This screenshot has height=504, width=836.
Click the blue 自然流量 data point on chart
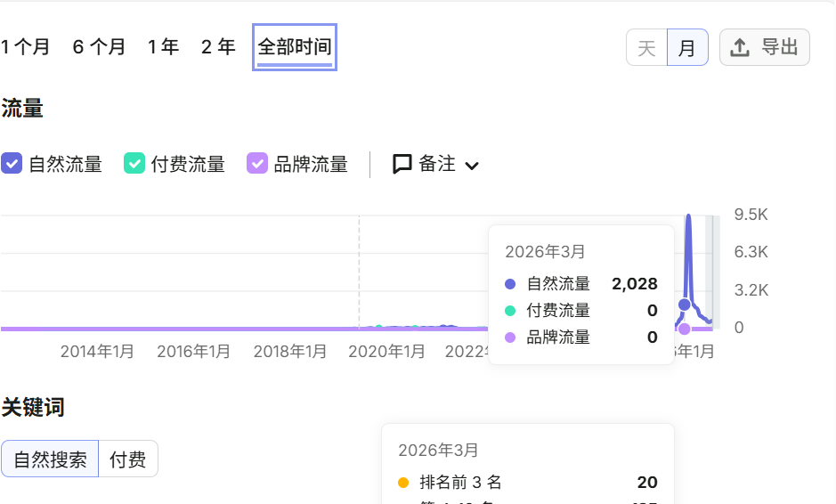[684, 305]
